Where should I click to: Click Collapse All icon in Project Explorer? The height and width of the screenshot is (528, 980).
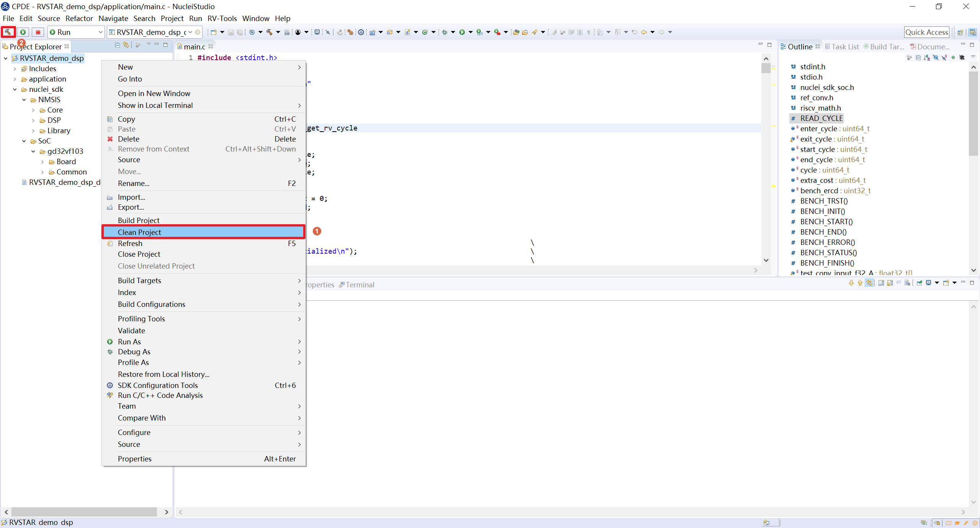click(117, 45)
